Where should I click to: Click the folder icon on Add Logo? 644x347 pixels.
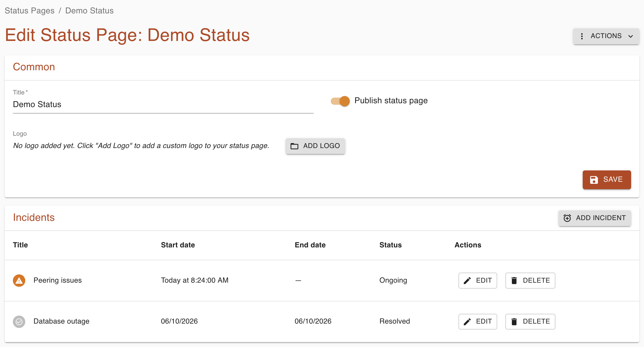tap(294, 146)
